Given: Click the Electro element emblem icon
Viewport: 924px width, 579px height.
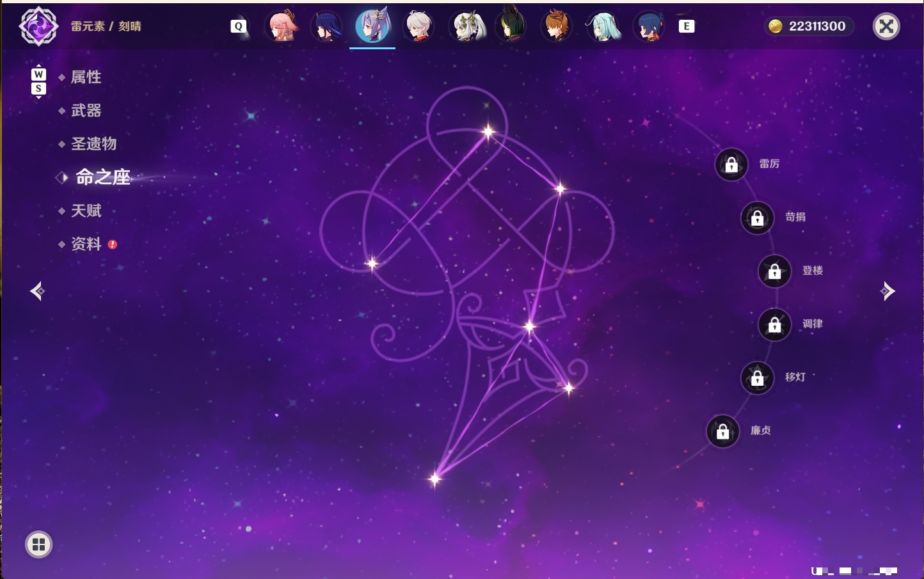Looking at the screenshot, I should (38, 26).
